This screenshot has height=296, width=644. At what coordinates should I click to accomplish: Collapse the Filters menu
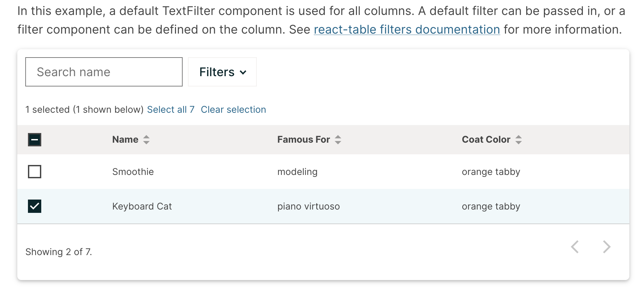click(x=222, y=72)
